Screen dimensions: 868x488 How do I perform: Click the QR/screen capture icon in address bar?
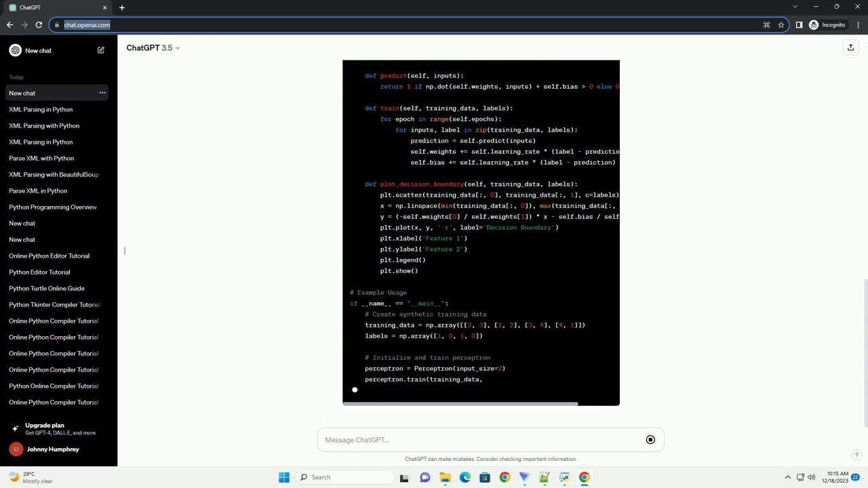[x=766, y=25]
